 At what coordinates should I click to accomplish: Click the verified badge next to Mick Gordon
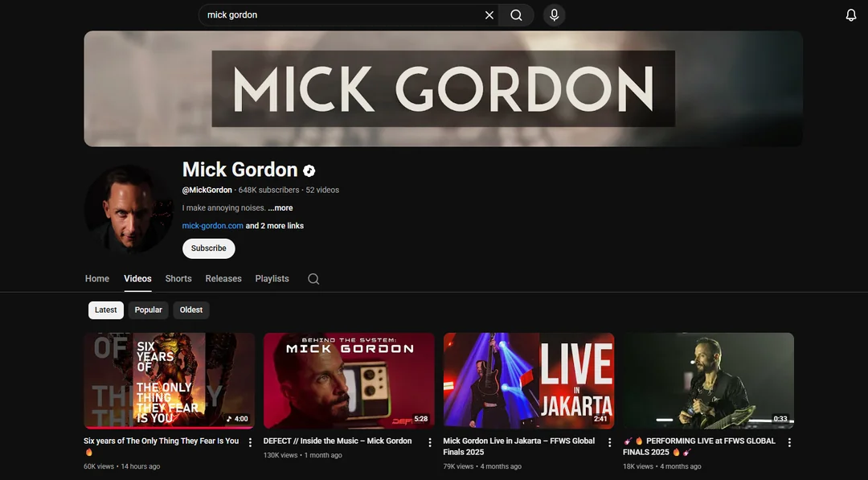point(309,170)
